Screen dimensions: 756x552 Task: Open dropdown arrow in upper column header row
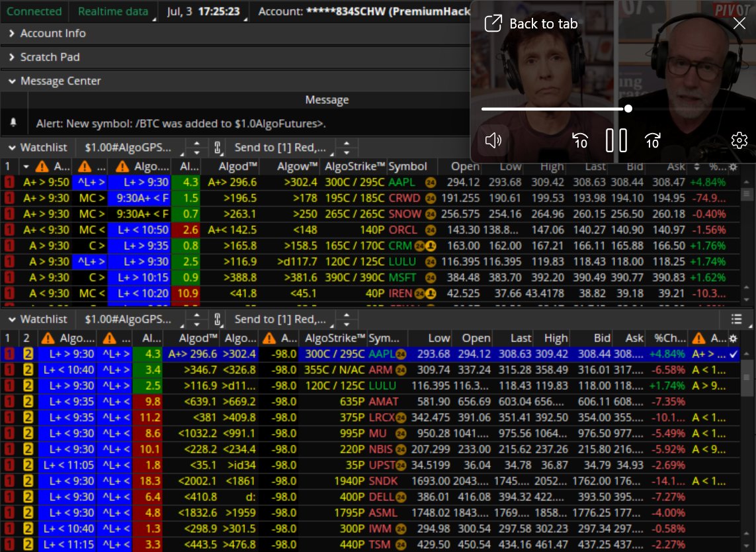pos(26,167)
